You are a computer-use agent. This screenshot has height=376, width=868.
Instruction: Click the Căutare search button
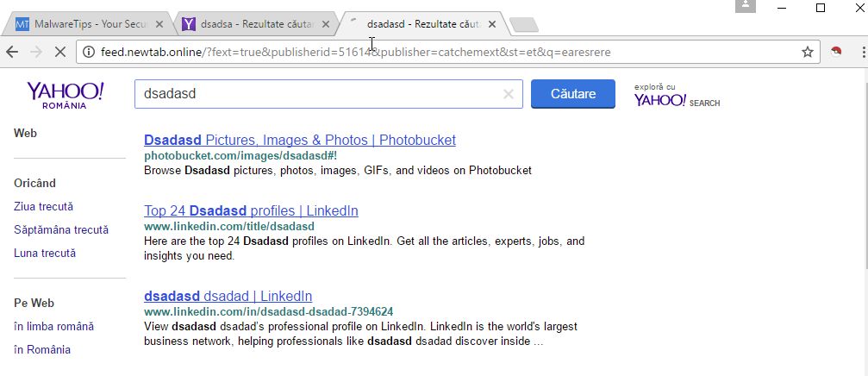(x=573, y=94)
